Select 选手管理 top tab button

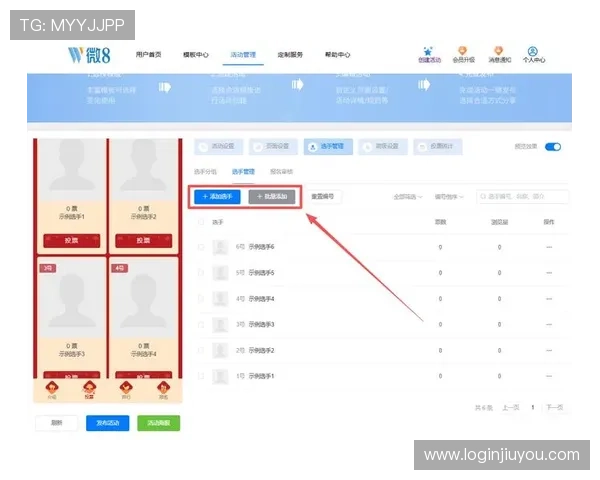pyautogui.click(x=328, y=147)
